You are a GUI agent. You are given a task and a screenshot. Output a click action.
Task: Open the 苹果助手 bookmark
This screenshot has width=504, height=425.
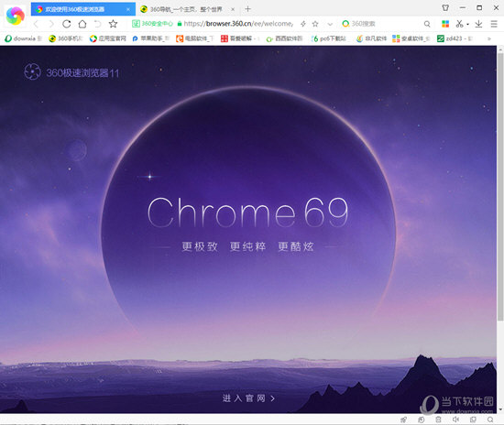(x=150, y=38)
